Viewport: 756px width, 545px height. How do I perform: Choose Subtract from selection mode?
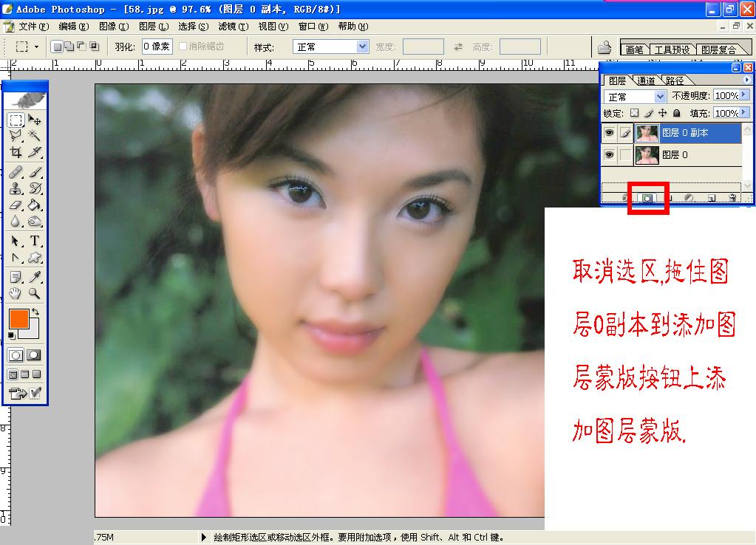82,47
